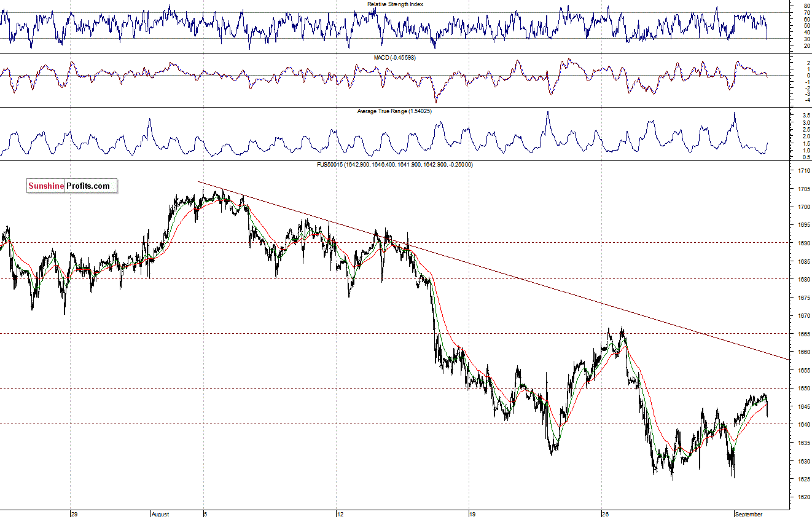Click the 29 date label on time axis
This screenshot has width=812, height=517.
[73, 514]
